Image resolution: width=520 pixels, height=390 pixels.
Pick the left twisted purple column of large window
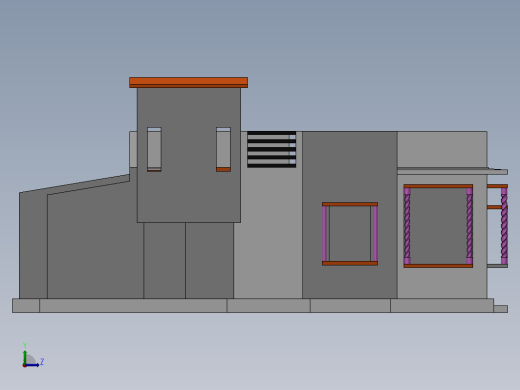(x=407, y=226)
